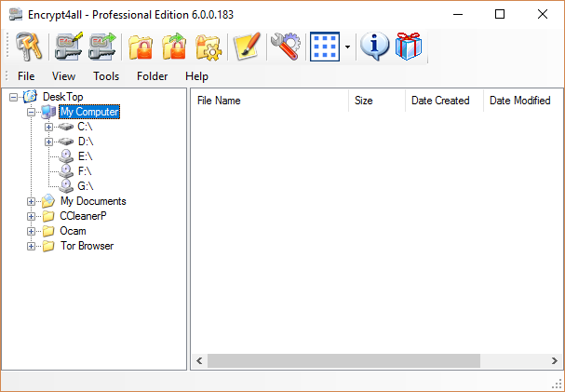This screenshot has height=392, width=565.
Task: Click the blue grid view icon
Action: tap(325, 47)
